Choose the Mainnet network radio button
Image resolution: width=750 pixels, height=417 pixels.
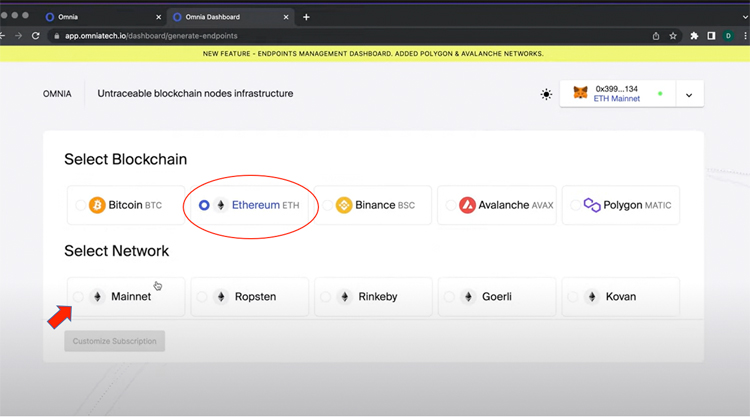pyautogui.click(x=78, y=297)
